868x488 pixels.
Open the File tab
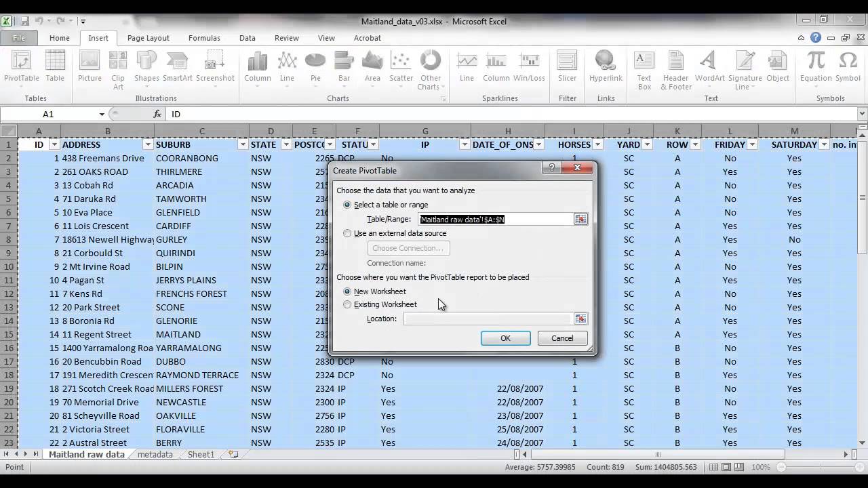pyautogui.click(x=19, y=38)
